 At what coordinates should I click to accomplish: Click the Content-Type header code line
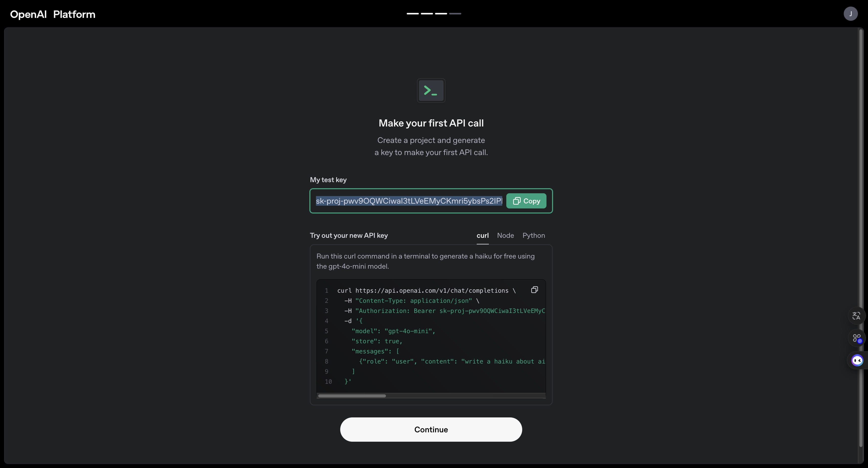click(x=412, y=301)
